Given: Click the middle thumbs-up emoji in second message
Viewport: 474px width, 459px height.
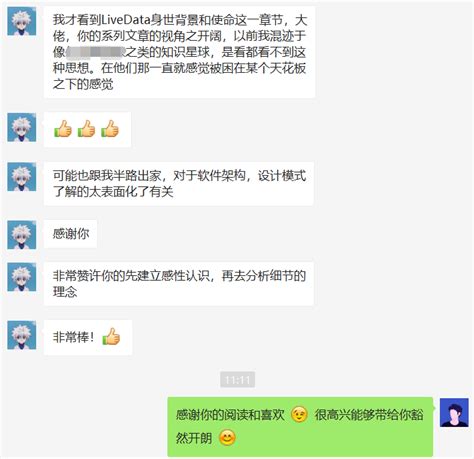Looking at the screenshot, I should coord(86,129).
